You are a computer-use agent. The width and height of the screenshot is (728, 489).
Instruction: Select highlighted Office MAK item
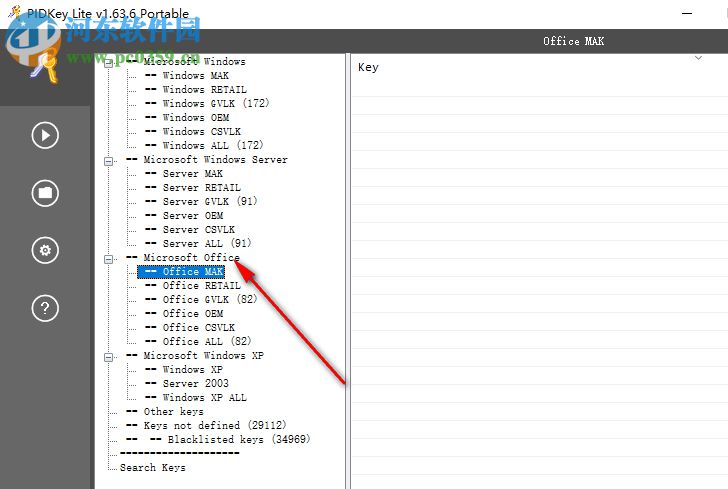[181, 271]
